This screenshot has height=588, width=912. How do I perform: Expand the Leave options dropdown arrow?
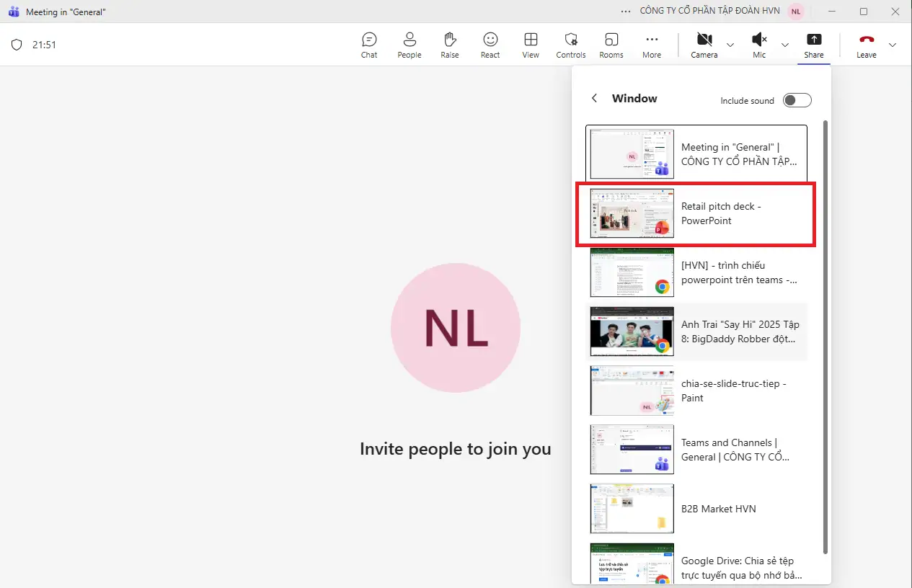[x=893, y=45]
